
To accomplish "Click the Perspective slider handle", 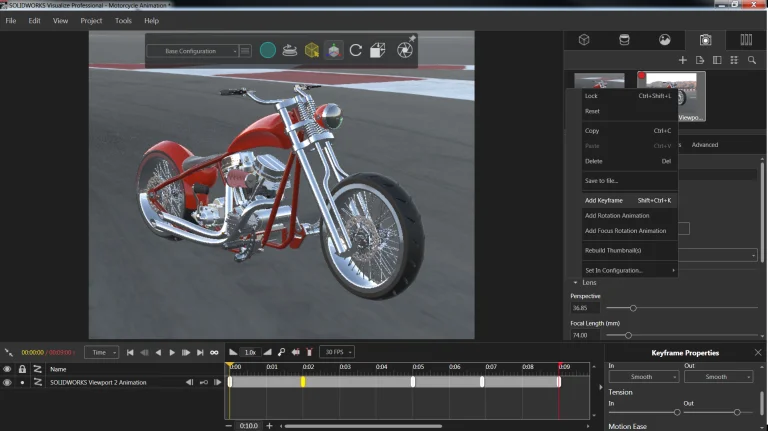I will tap(633, 308).
